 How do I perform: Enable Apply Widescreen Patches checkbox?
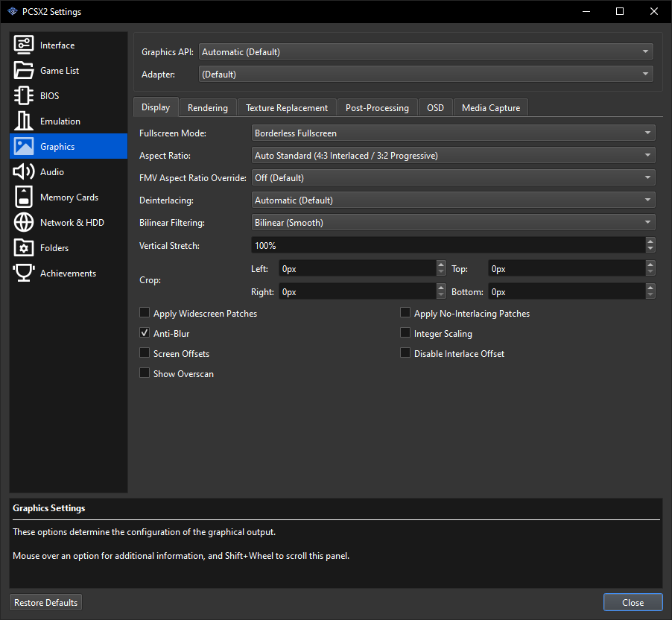point(145,312)
